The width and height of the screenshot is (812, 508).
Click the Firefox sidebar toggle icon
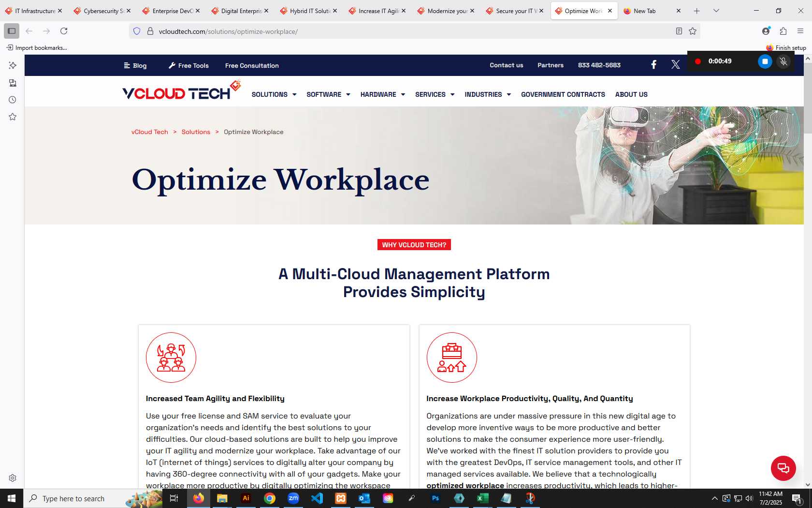click(x=12, y=31)
